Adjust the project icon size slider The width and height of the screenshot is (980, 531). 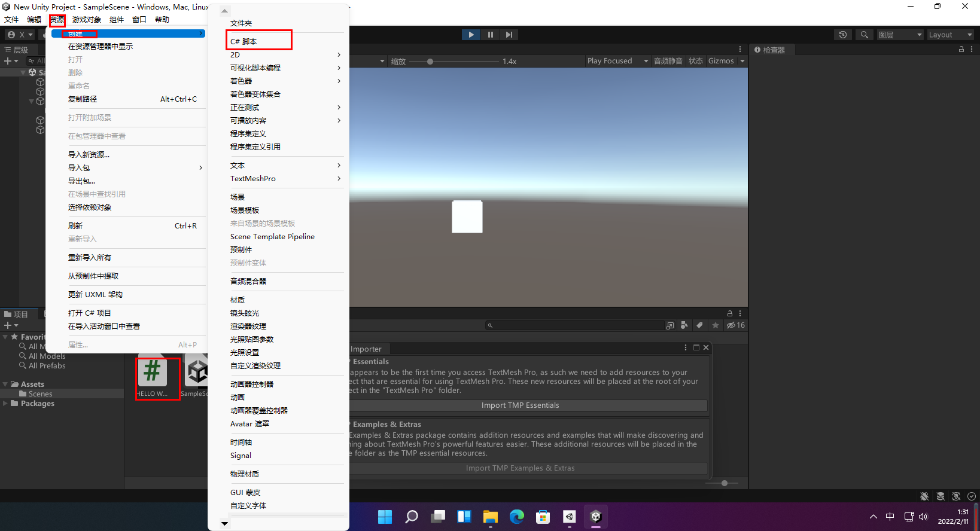pos(723,483)
